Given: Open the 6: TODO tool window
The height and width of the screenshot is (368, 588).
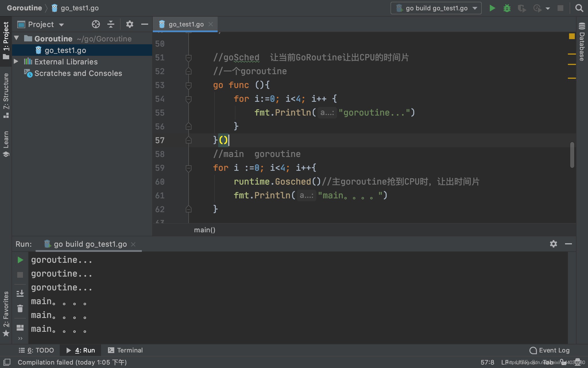Looking at the screenshot, I should click(x=36, y=350).
